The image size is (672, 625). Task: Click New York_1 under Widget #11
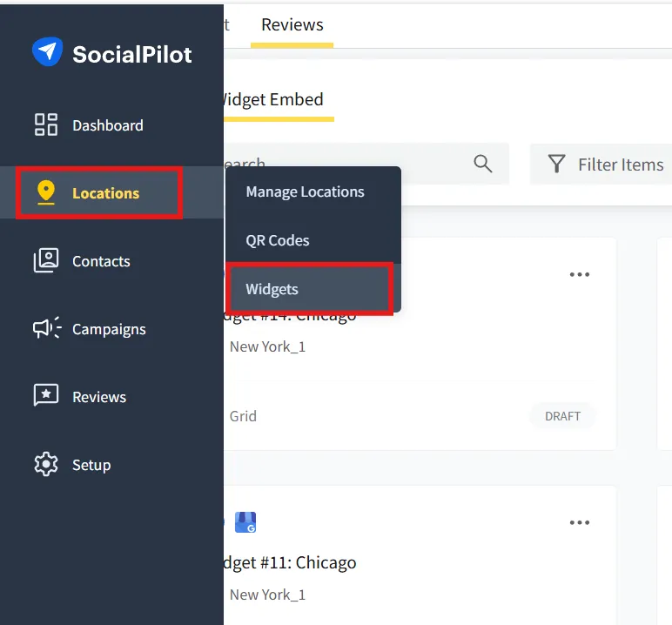(267, 595)
